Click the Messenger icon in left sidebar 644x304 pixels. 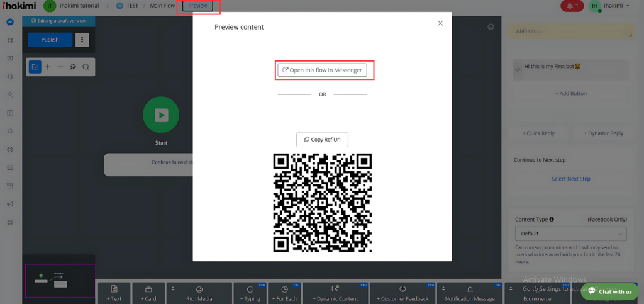pyautogui.click(x=10, y=22)
